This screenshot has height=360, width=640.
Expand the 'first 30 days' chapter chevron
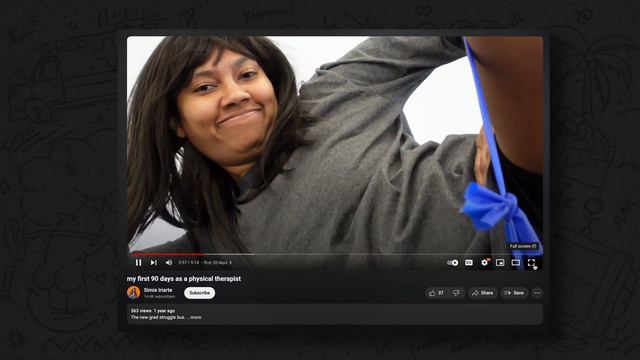point(231,262)
